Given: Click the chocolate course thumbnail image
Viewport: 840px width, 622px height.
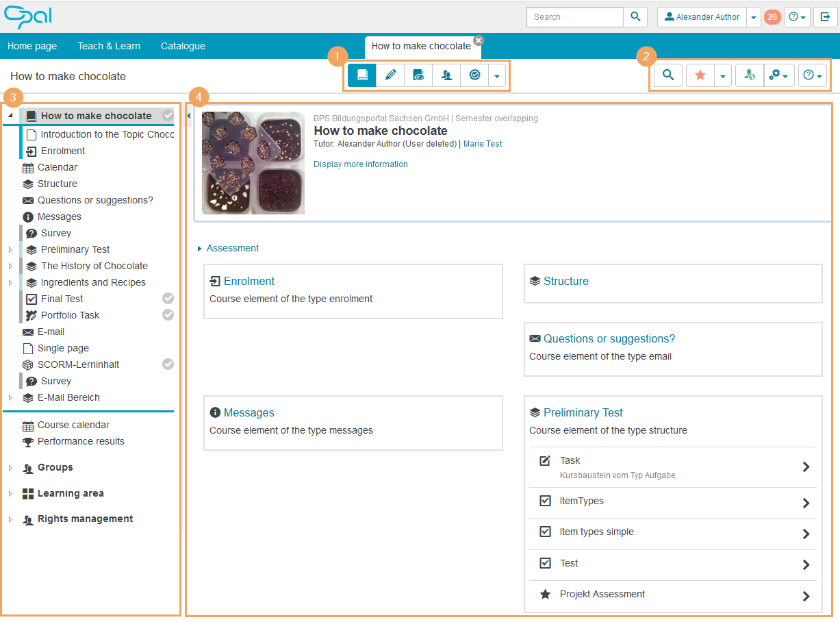Looking at the screenshot, I should pyautogui.click(x=253, y=163).
